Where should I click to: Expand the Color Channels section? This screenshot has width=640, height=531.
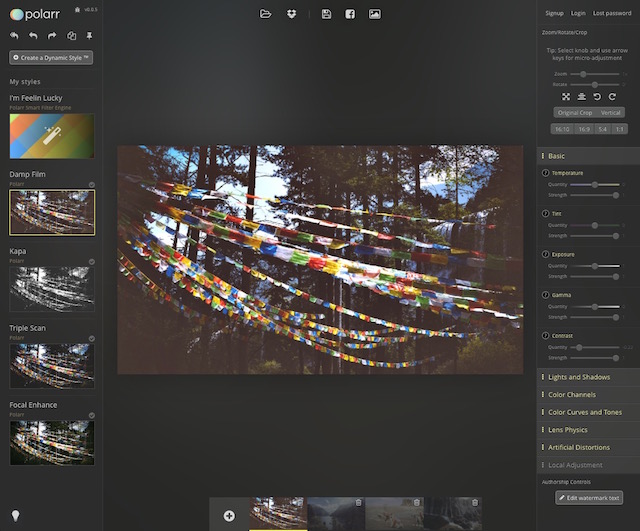[x=588, y=395]
